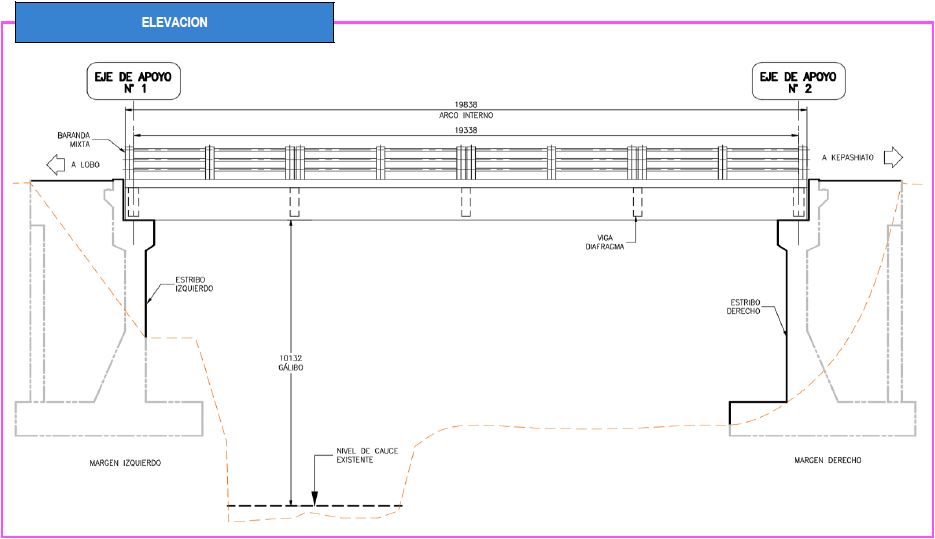Select the EJE DE APOYO N° 1 label
Image resolution: width=935 pixels, height=539 pixels.
coord(134,81)
